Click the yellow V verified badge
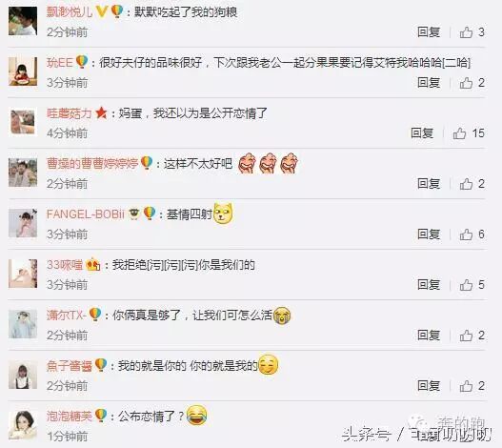Screen dimensions: 502x448 (x=102, y=11)
